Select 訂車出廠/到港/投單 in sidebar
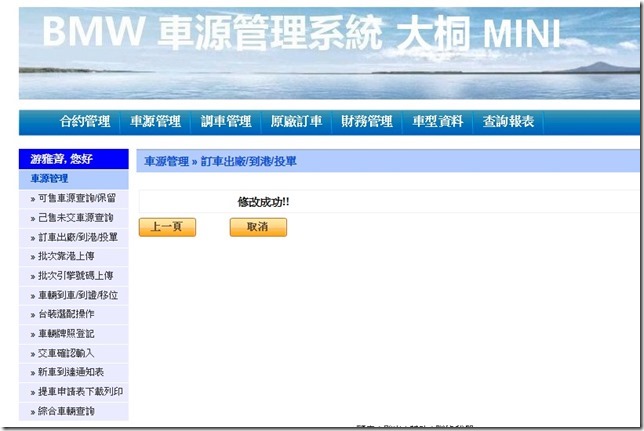The width and height of the screenshot is (644, 431). [74, 237]
